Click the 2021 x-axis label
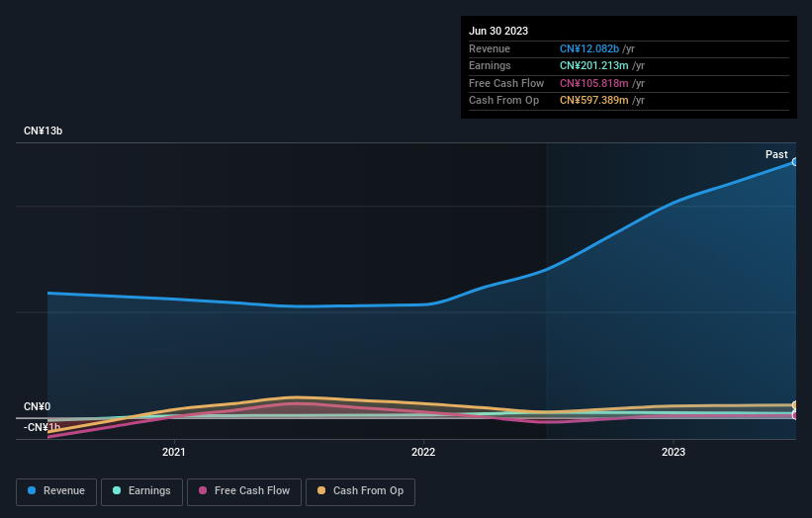The image size is (812, 518). (x=173, y=452)
